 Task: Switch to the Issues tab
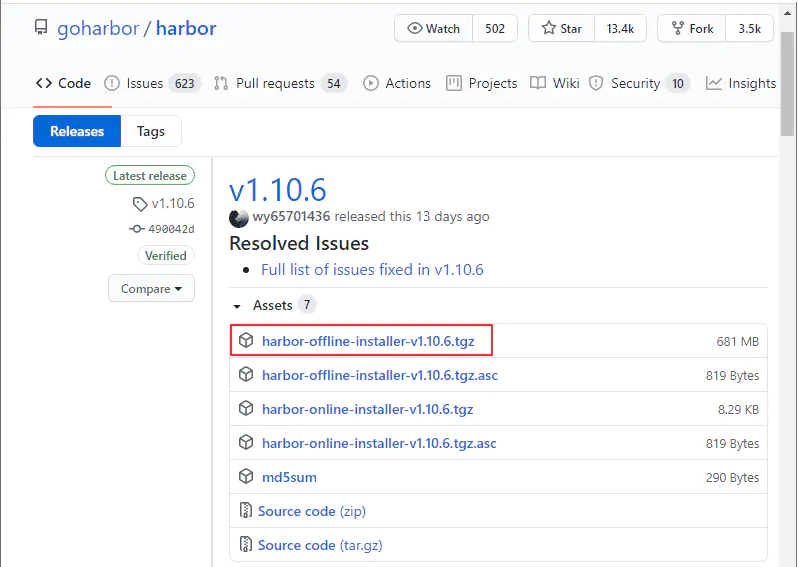coord(152,83)
